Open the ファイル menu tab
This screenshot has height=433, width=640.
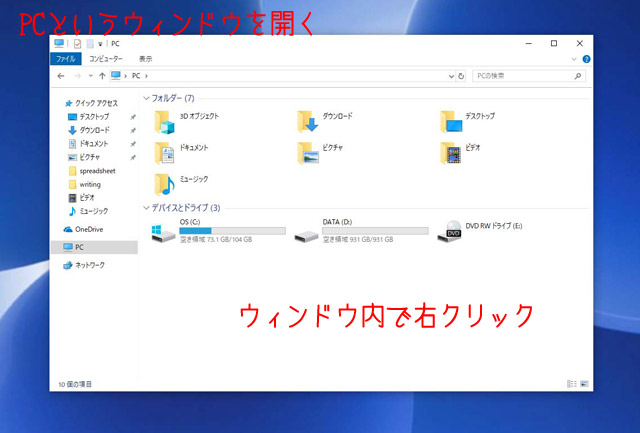click(x=65, y=59)
